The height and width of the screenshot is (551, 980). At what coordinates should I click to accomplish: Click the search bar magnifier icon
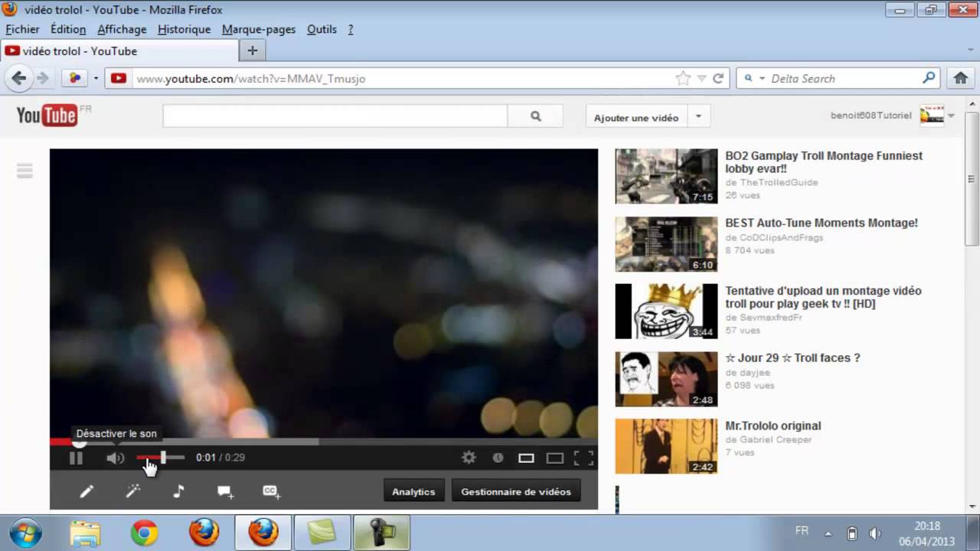click(x=929, y=78)
